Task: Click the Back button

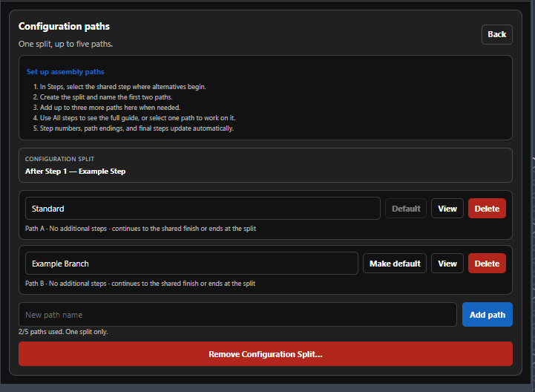Action: 497,34
